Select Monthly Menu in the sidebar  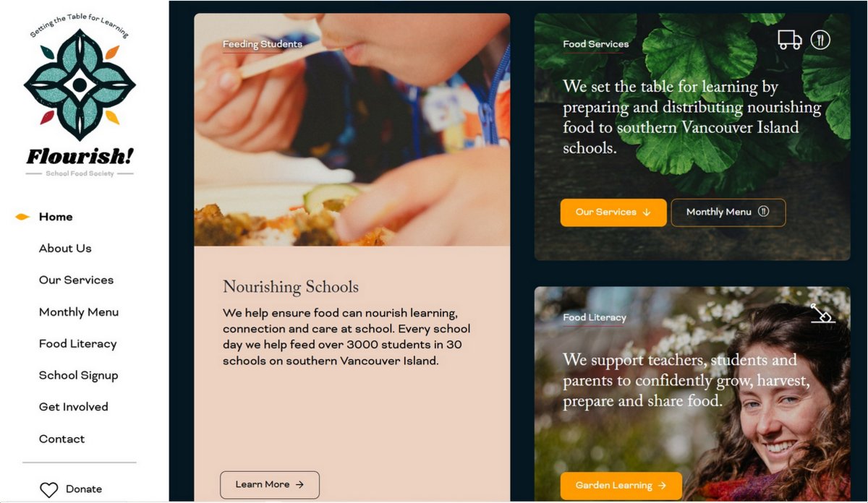pyautogui.click(x=79, y=312)
